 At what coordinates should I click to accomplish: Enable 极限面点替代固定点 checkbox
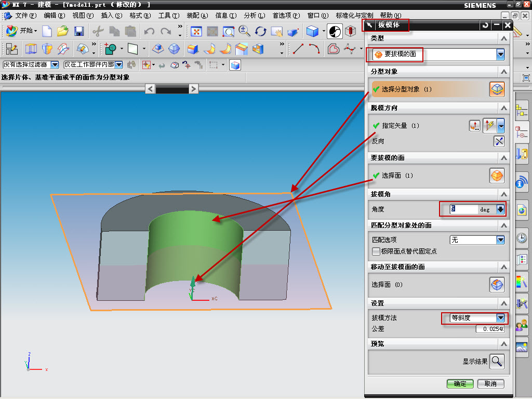click(376, 251)
